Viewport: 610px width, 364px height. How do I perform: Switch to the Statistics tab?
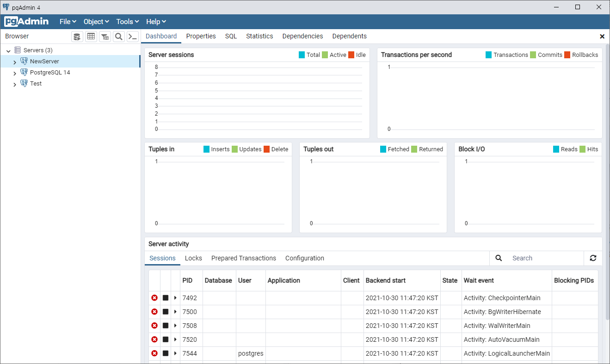[x=259, y=36]
